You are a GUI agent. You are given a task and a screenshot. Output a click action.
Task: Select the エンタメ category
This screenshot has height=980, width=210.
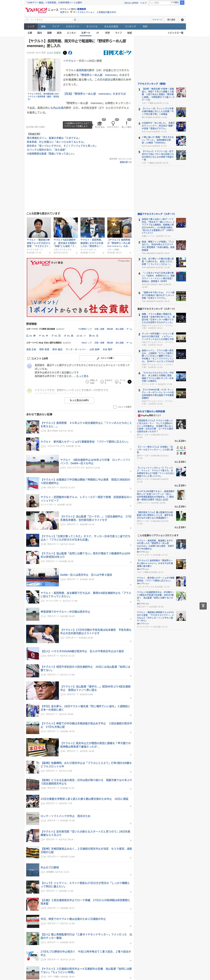(x=71, y=33)
